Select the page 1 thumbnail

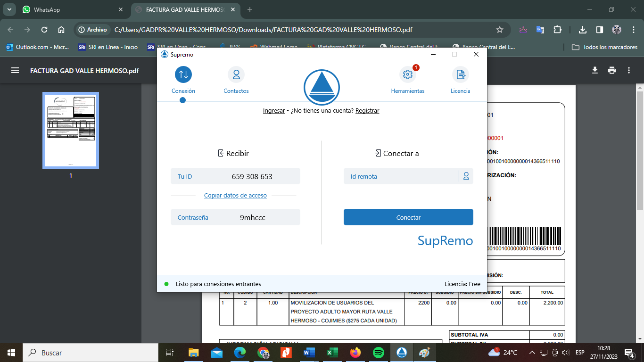tap(71, 131)
